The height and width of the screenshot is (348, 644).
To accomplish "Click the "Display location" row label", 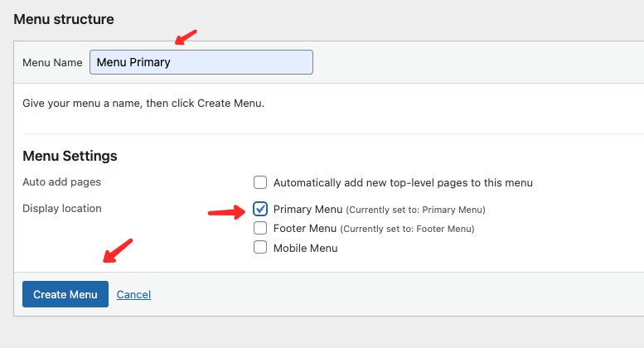I will pyautogui.click(x=62, y=208).
